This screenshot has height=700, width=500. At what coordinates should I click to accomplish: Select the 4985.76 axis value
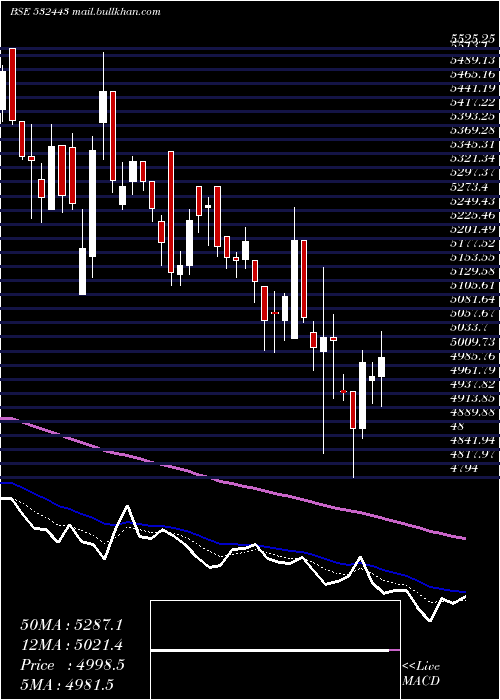(x=472, y=355)
